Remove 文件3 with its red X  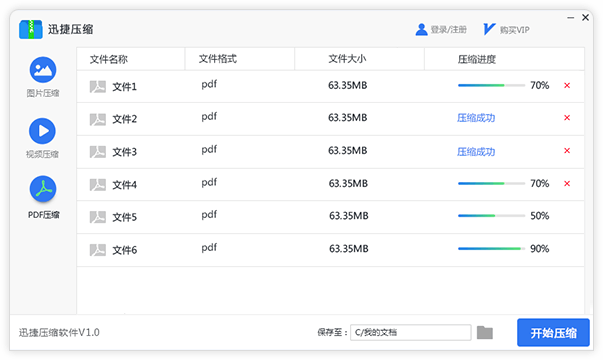point(567,150)
